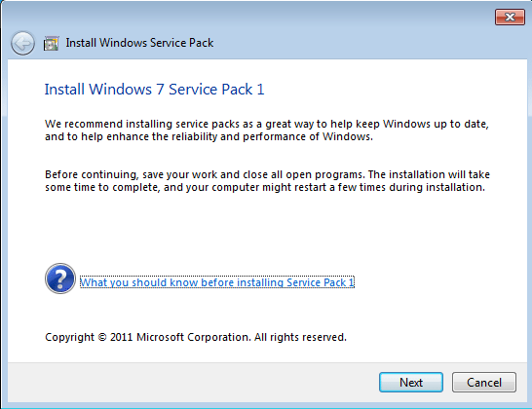Click the 'some time to complete' text line

click(265, 187)
